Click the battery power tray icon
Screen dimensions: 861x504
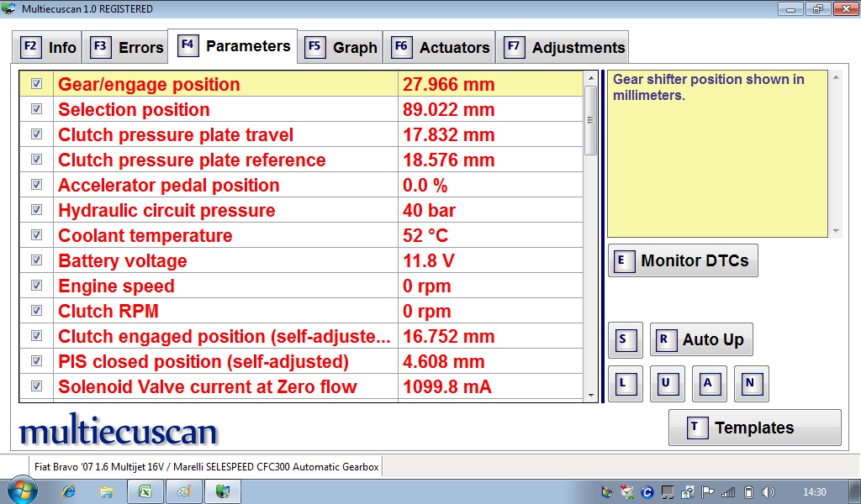point(748,492)
